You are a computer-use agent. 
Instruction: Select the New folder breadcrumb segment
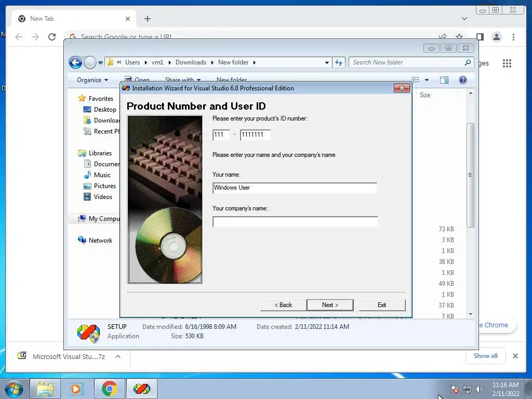233,62
